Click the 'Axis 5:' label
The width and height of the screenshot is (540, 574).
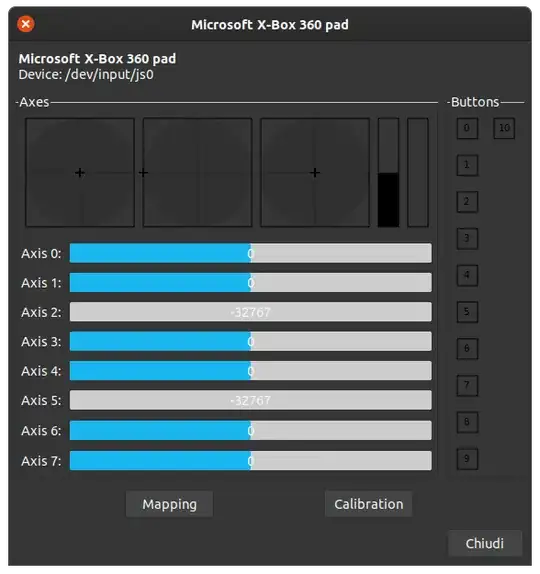[41, 400]
